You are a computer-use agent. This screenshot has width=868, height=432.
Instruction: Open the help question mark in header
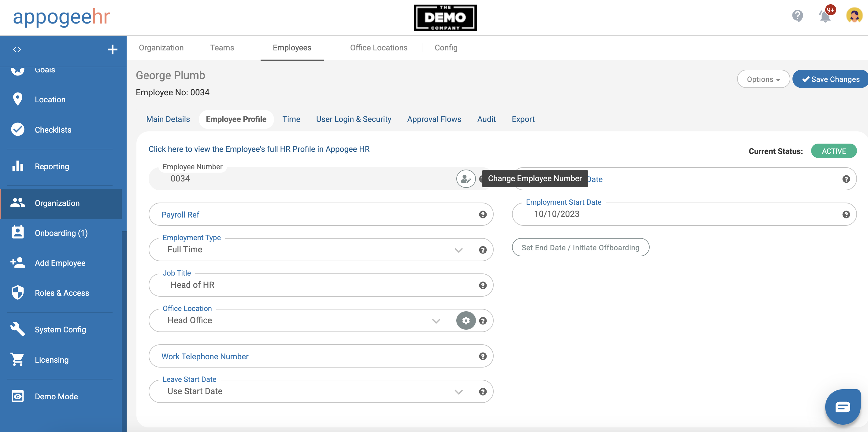(797, 16)
